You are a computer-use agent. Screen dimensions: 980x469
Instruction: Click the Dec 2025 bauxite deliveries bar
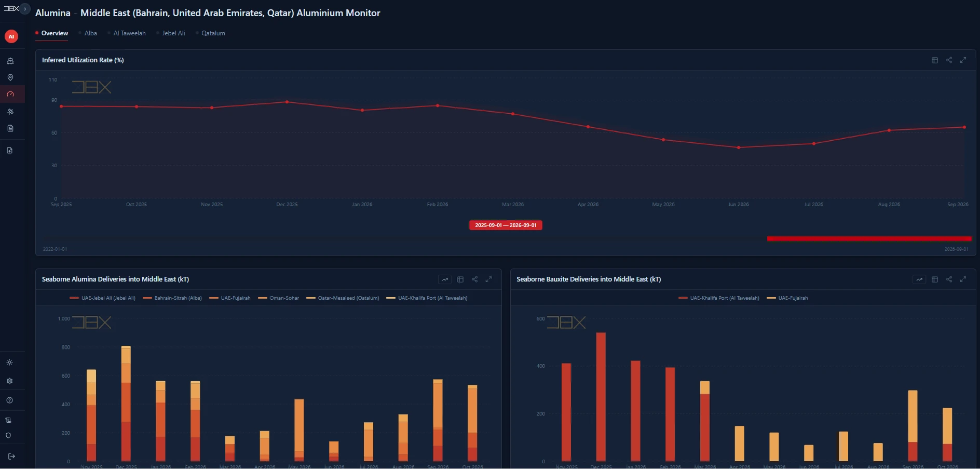tap(601, 397)
